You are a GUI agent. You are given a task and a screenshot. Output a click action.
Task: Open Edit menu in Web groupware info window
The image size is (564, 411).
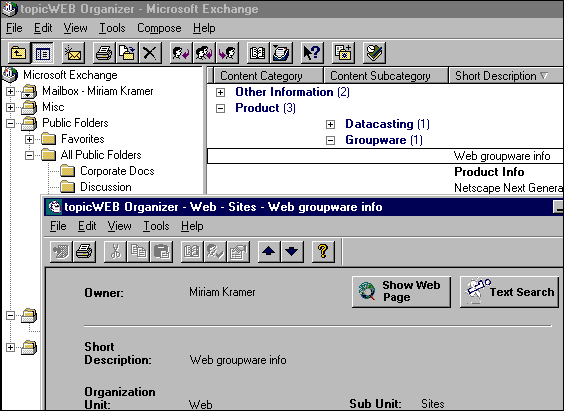(x=87, y=226)
